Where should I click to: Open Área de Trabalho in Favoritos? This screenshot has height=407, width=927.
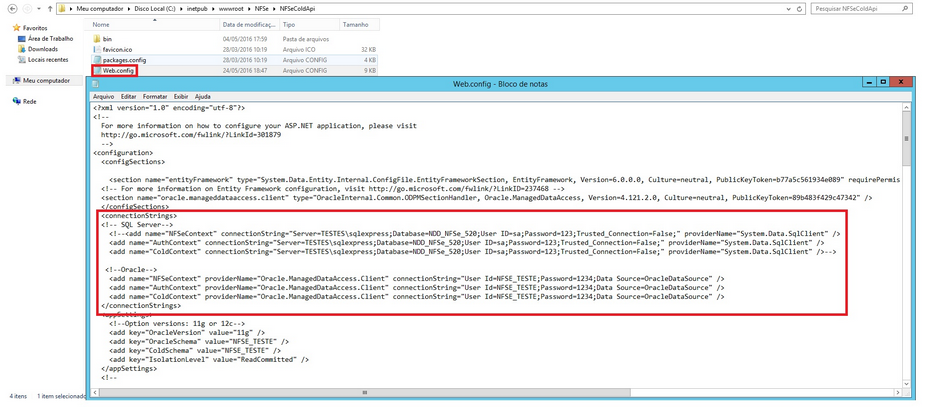[46, 38]
